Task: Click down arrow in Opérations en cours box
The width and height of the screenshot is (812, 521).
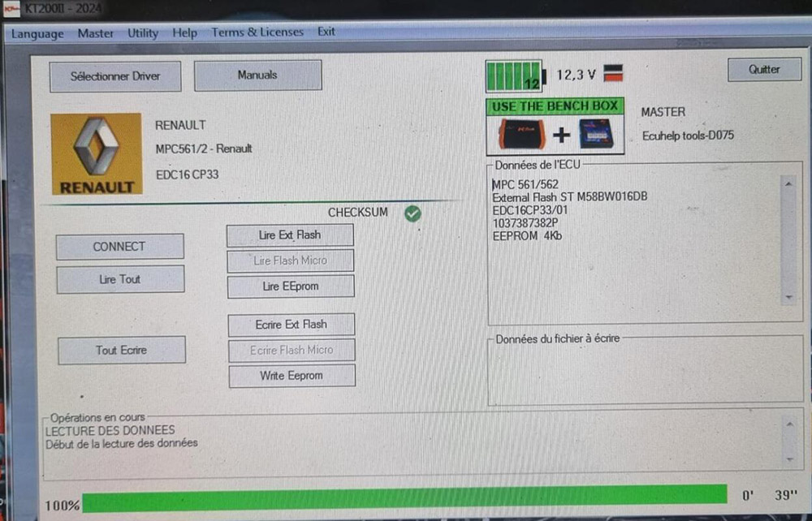Action: [x=790, y=459]
